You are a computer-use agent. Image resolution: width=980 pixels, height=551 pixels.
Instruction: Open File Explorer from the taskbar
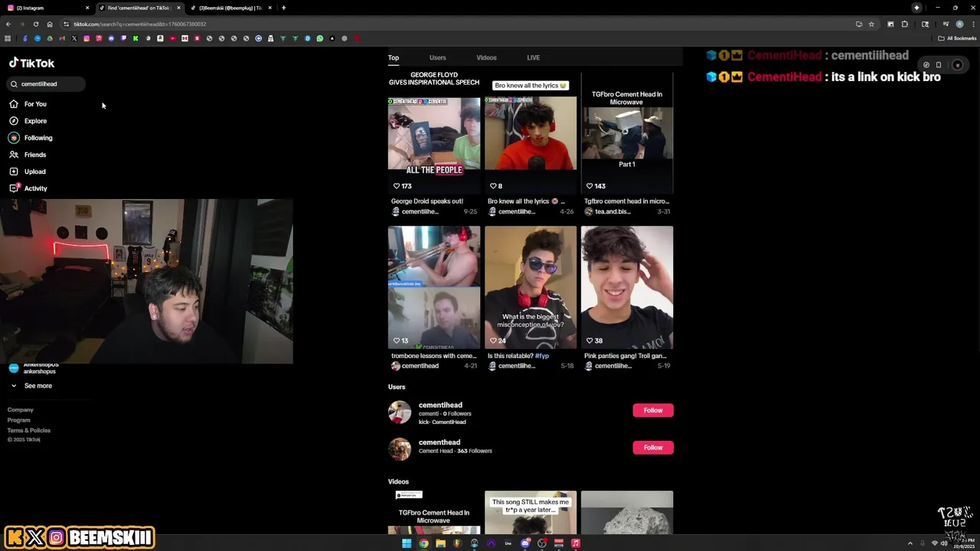tap(440, 543)
